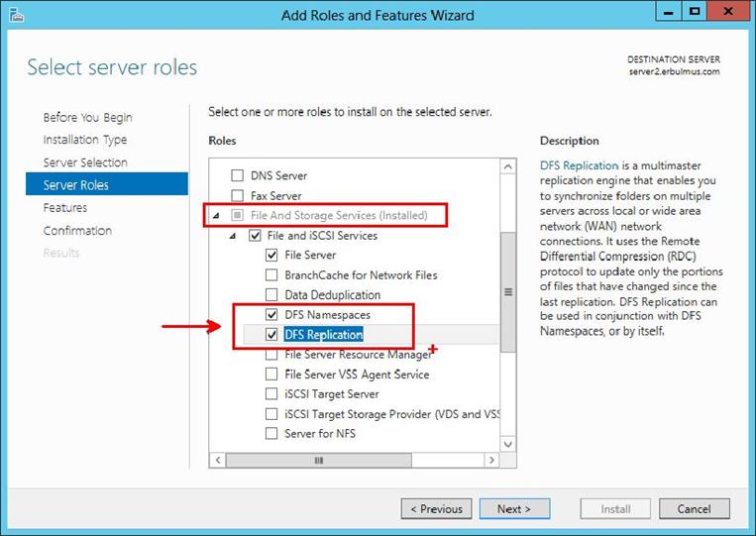Select DFS Replication role label
Image resolution: width=756 pixels, height=536 pixels.
pyautogui.click(x=324, y=335)
